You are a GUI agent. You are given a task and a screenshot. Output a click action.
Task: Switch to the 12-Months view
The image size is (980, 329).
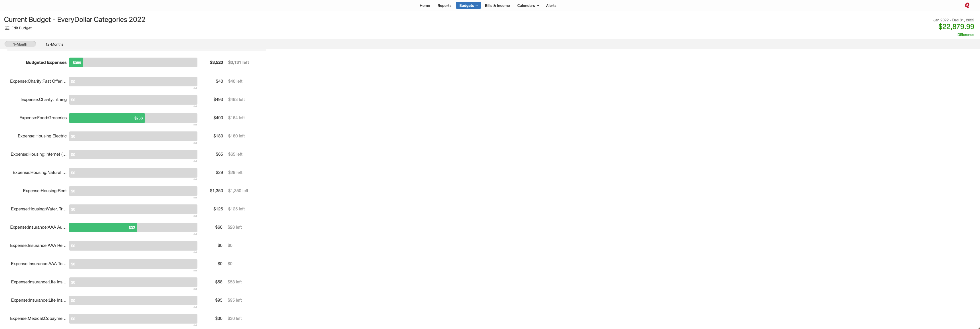click(x=54, y=44)
